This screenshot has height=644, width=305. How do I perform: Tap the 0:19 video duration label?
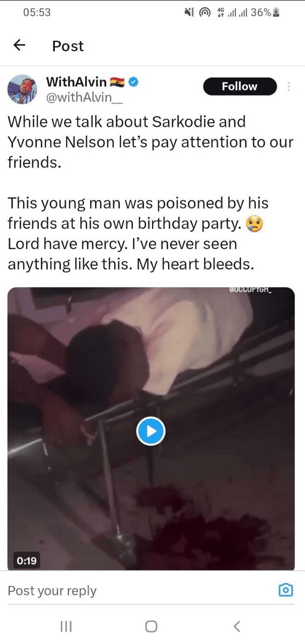[27, 560]
